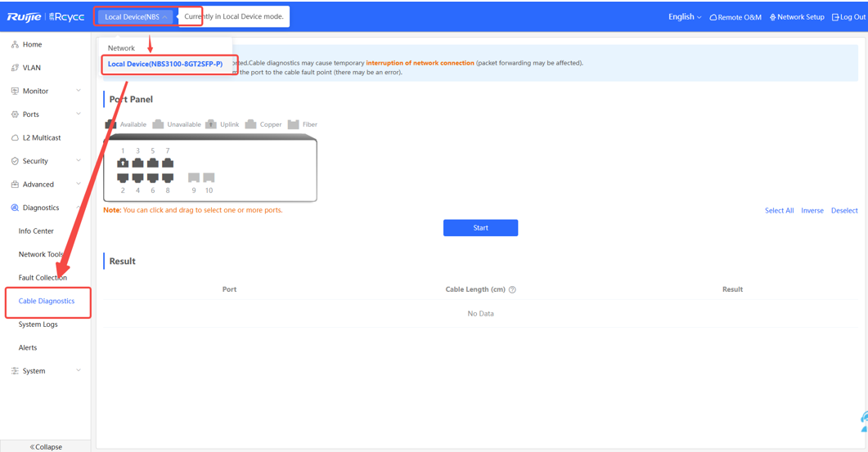This screenshot has height=452, width=868.
Task: Click the Home icon in sidebar
Action: pos(15,45)
